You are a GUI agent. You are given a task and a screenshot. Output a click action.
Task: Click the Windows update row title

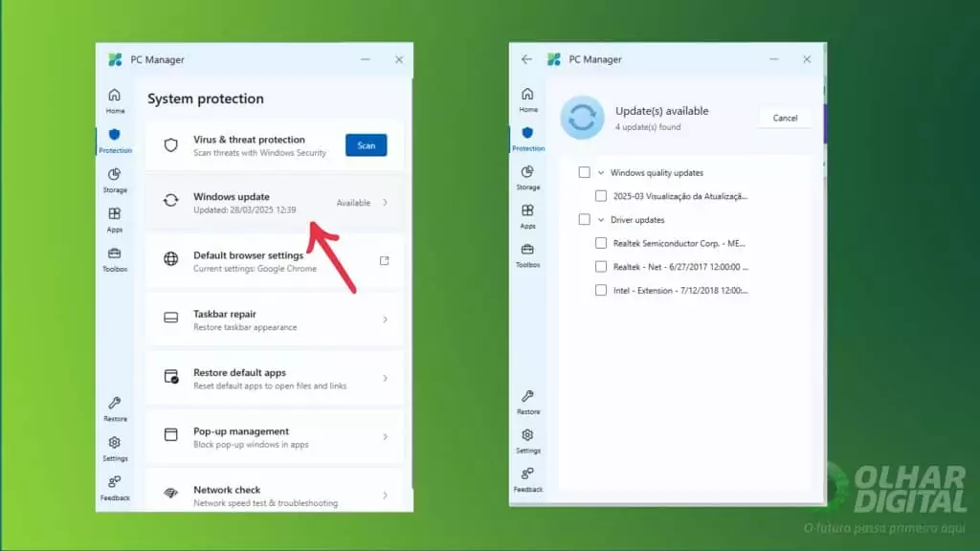click(232, 196)
